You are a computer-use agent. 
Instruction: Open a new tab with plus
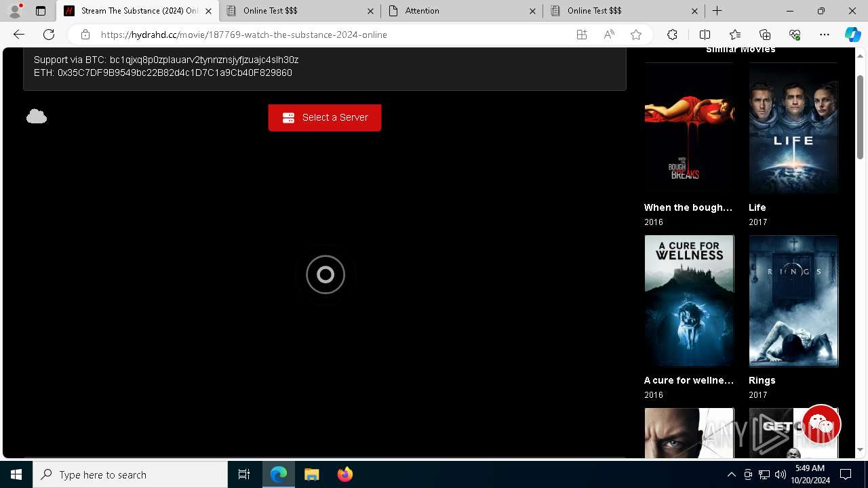717,11
